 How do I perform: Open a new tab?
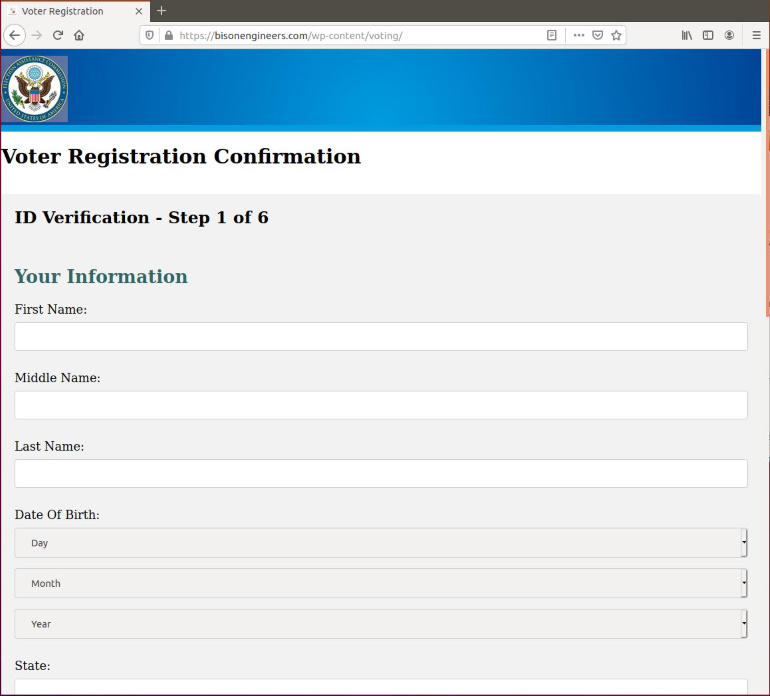(x=161, y=11)
